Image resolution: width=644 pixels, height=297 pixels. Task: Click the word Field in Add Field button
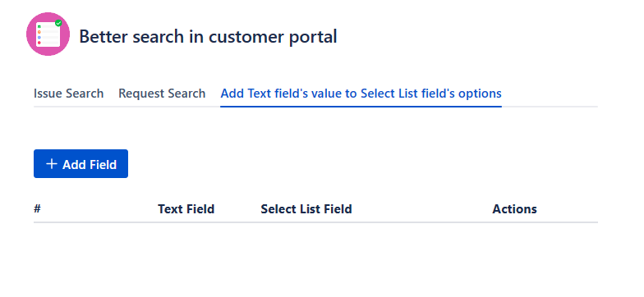coord(103,164)
